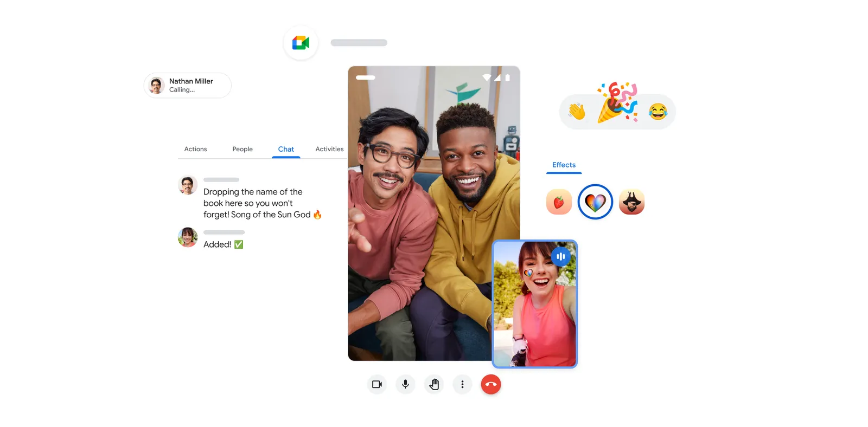Open the People tab
Viewport: 868px width, 427px height.
[x=242, y=149]
